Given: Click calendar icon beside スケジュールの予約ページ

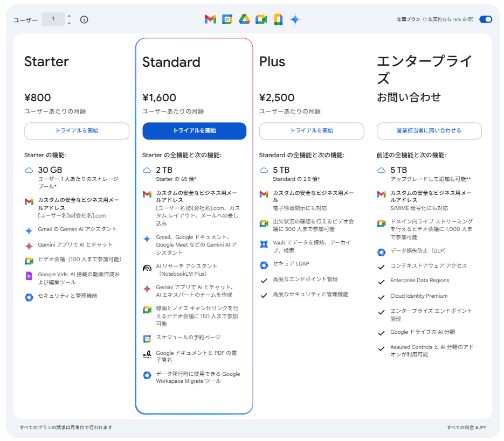Looking at the screenshot, I should point(147,339).
